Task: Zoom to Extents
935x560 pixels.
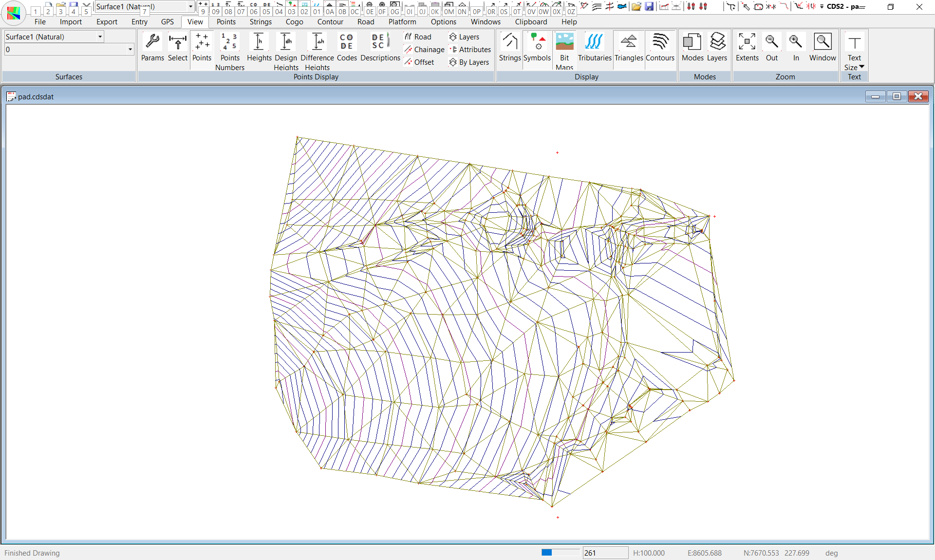Action: pos(747,42)
